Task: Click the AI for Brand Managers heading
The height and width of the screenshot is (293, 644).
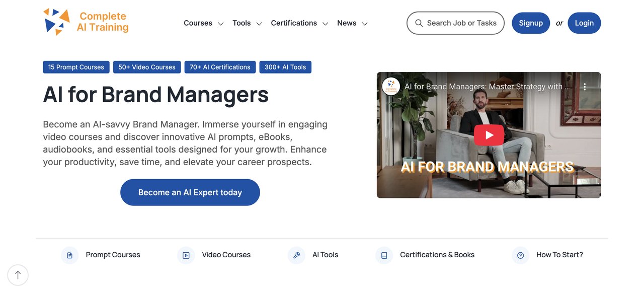Action: 156,94
